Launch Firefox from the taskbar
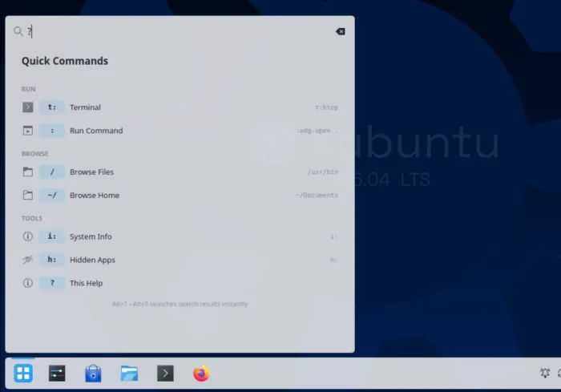 (x=201, y=374)
